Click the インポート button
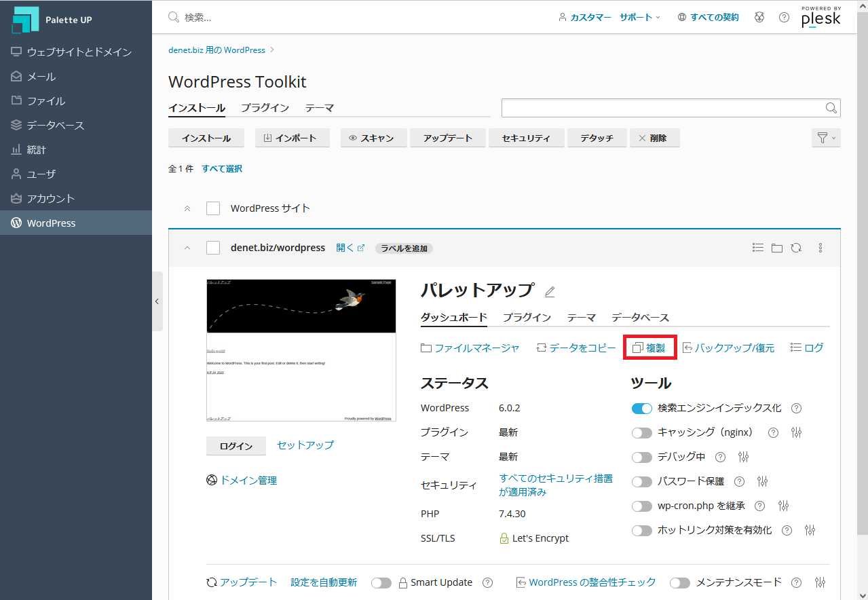Viewport: 868px width, 600px height. pyautogui.click(x=293, y=138)
